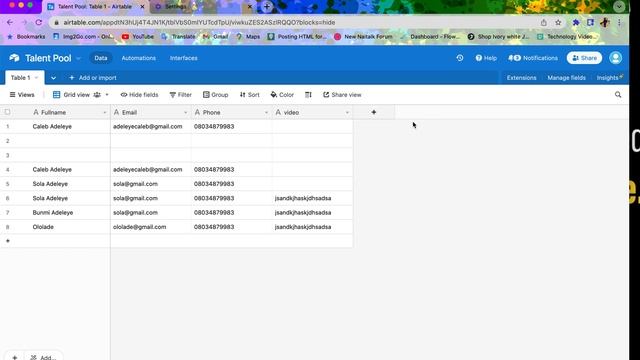Select Sola Adeleye cell in row 5

[69, 184]
